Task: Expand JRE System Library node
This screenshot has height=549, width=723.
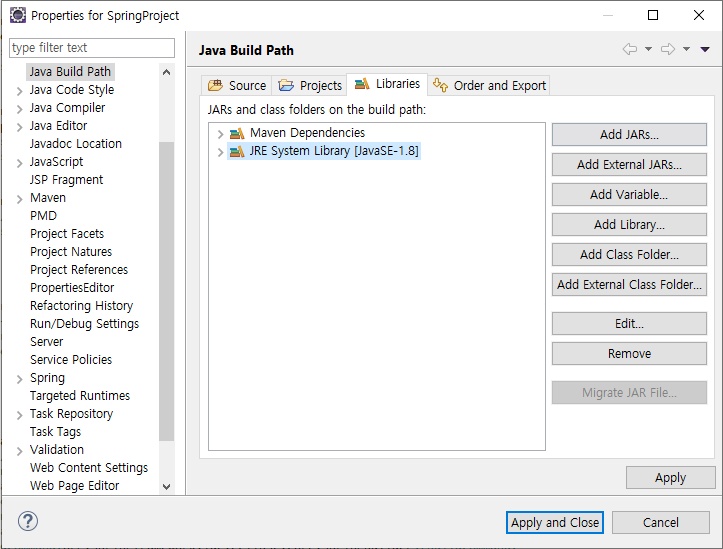Action: 220,152
